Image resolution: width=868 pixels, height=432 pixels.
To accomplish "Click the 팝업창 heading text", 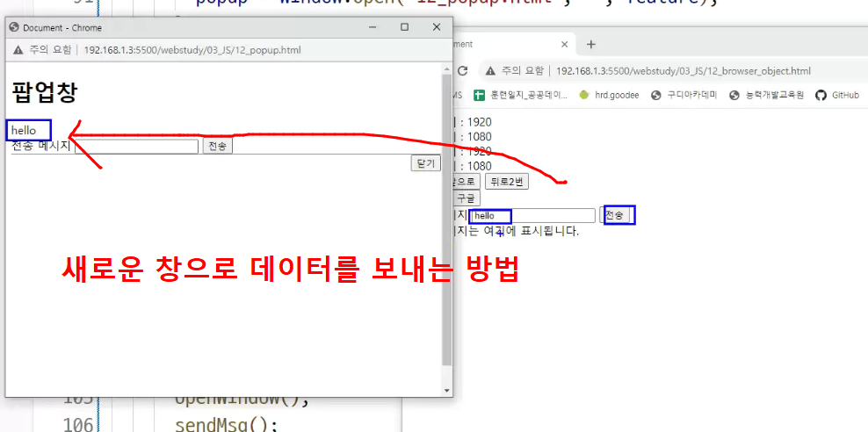I will pyautogui.click(x=44, y=92).
